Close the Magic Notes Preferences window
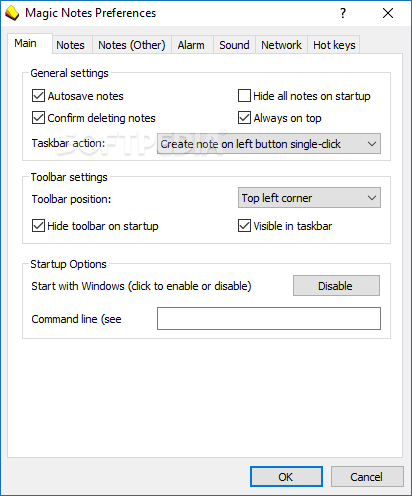This screenshot has height=496, width=412. tap(388, 13)
